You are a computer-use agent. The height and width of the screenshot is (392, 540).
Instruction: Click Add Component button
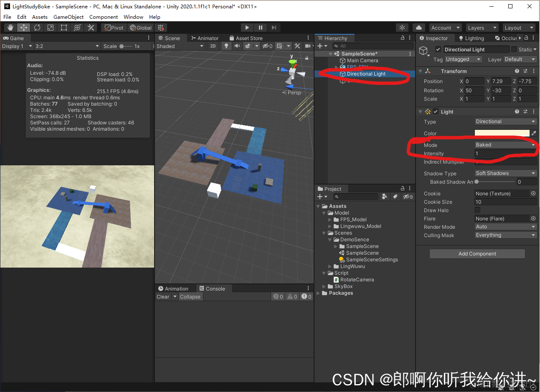477,254
